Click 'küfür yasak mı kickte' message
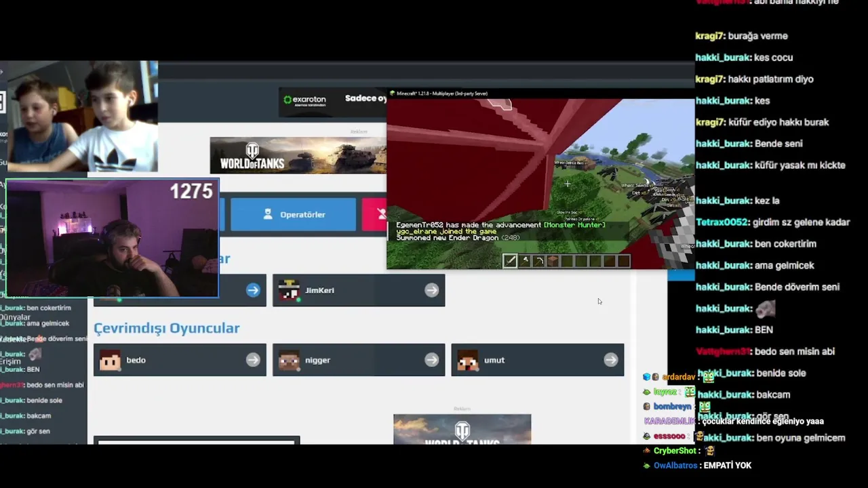This screenshot has width=868, height=488. pos(770,165)
